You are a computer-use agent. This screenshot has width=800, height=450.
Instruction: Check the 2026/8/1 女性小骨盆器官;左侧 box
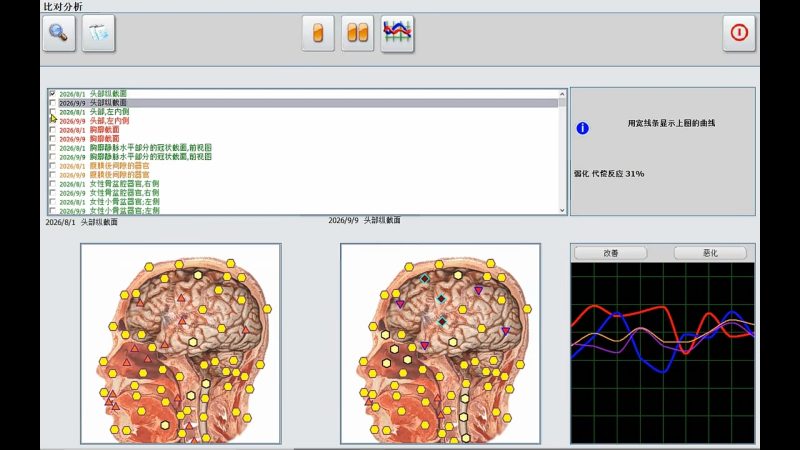(x=53, y=202)
